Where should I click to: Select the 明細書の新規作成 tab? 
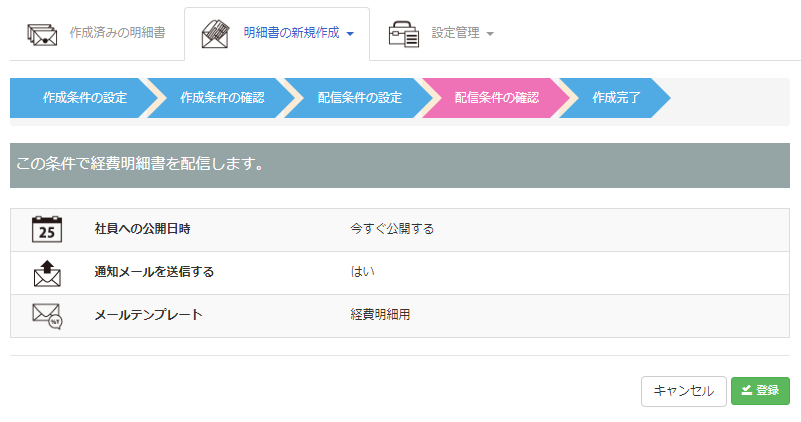(x=292, y=33)
